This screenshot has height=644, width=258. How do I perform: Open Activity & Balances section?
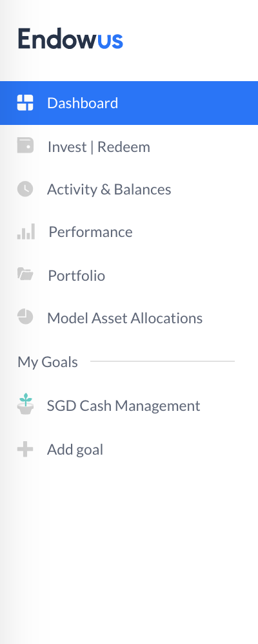(x=109, y=189)
